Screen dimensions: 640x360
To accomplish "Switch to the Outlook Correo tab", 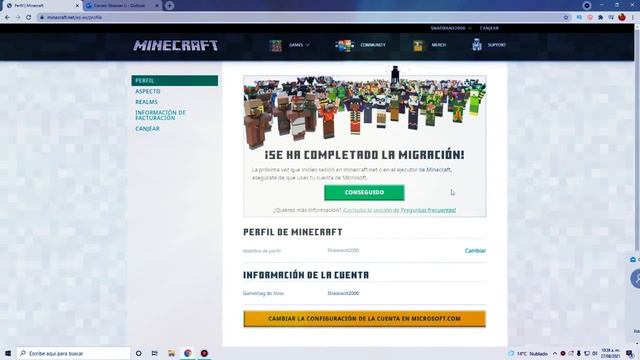I will [x=122, y=6].
